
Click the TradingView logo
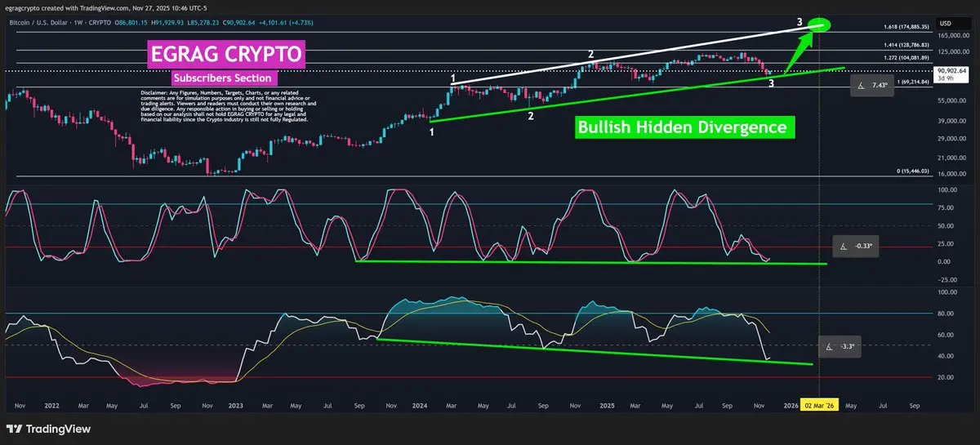[48, 429]
